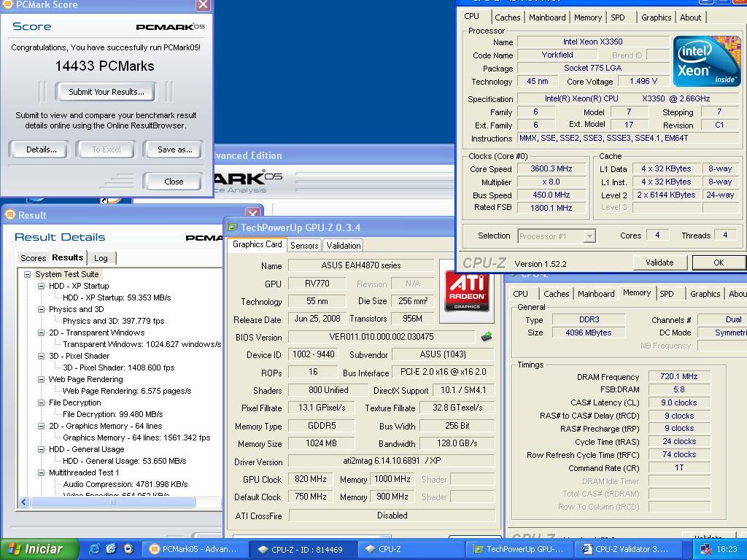The width and height of the screenshot is (747, 560).
Task: Open the Iniciar start menu
Action: tap(39, 549)
